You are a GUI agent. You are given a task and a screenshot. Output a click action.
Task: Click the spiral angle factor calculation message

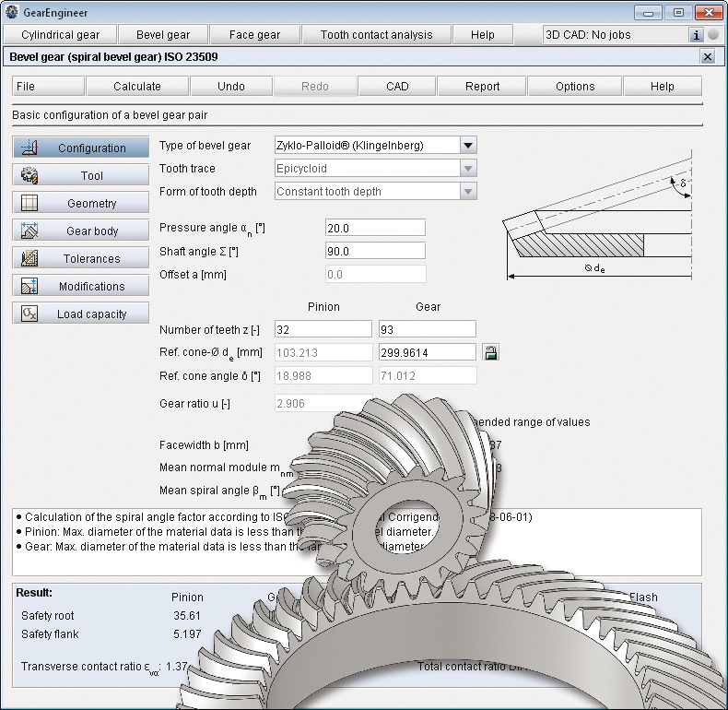pos(274,517)
